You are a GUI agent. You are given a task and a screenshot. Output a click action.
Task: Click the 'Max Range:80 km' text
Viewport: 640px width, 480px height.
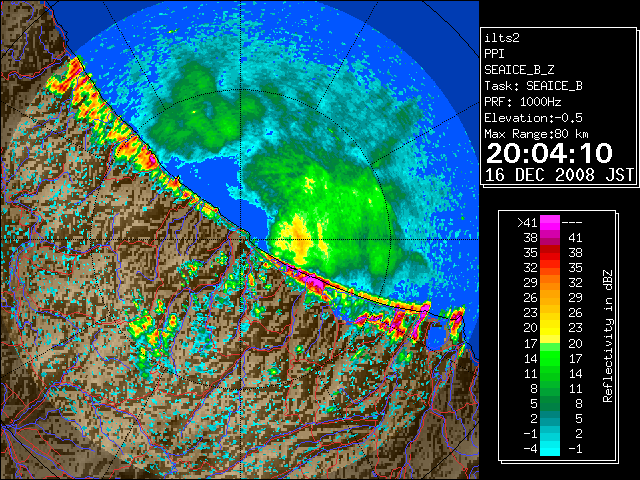[x=537, y=134]
